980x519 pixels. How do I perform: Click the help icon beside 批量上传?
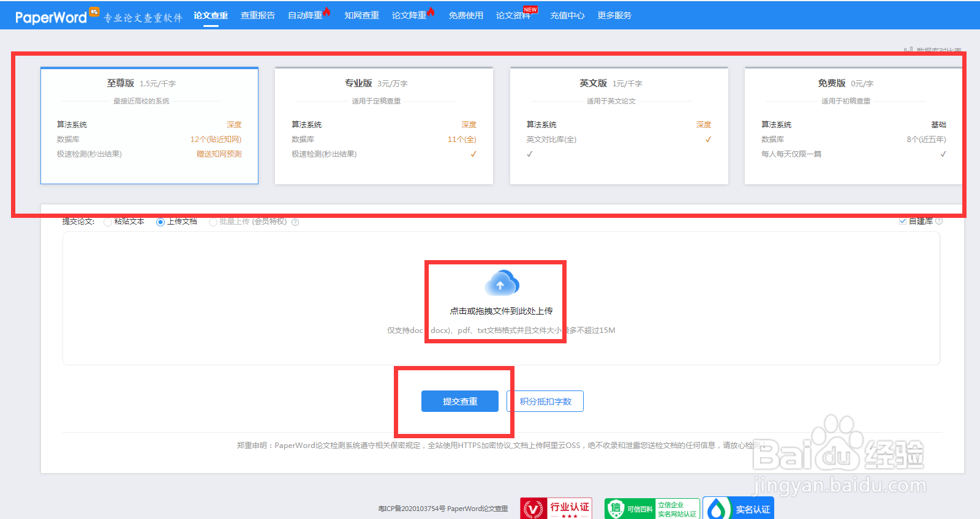[x=295, y=222]
